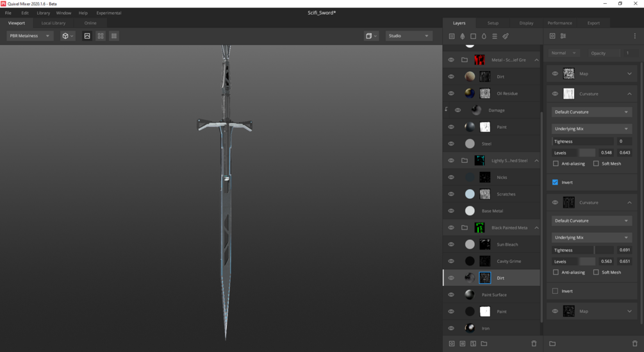This screenshot has width=644, height=352.
Task: Add a solid layer using the square icon
Action: tap(473, 36)
